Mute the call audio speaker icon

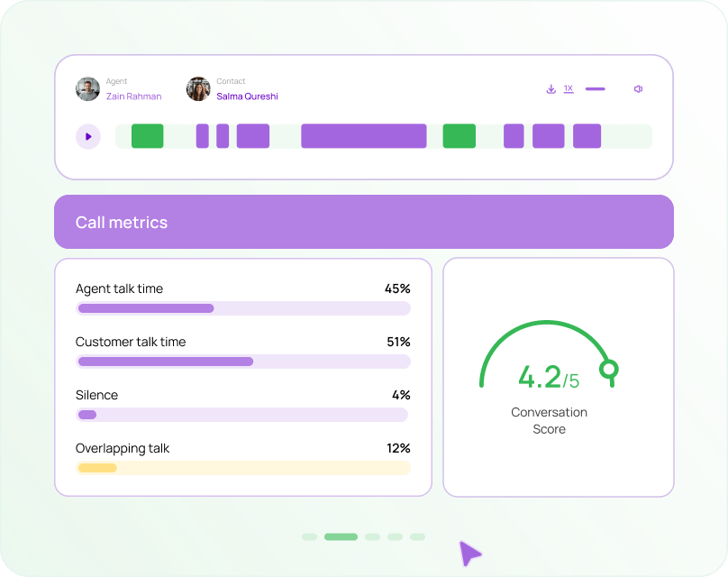pyautogui.click(x=638, y=89)
